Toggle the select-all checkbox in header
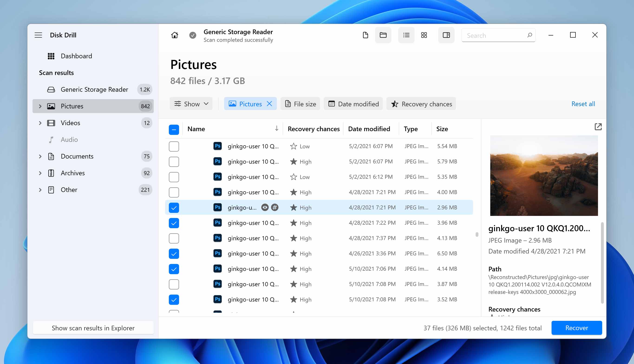 click(174, 130)
